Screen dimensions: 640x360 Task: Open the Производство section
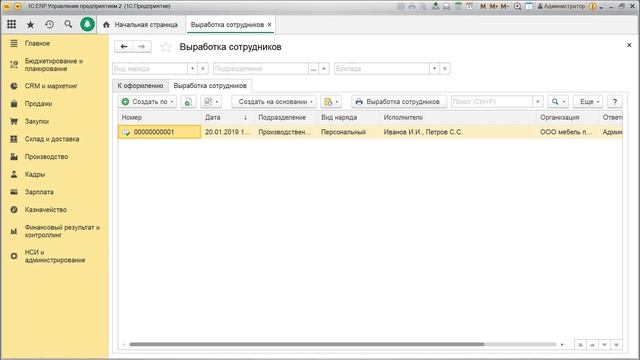pos(47,157)
